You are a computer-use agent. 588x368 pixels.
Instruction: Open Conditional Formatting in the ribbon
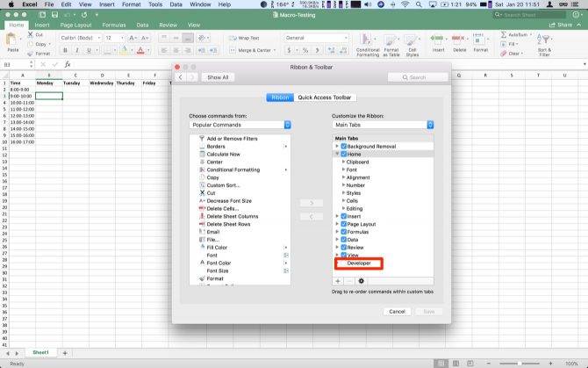[x=368, y=45]
